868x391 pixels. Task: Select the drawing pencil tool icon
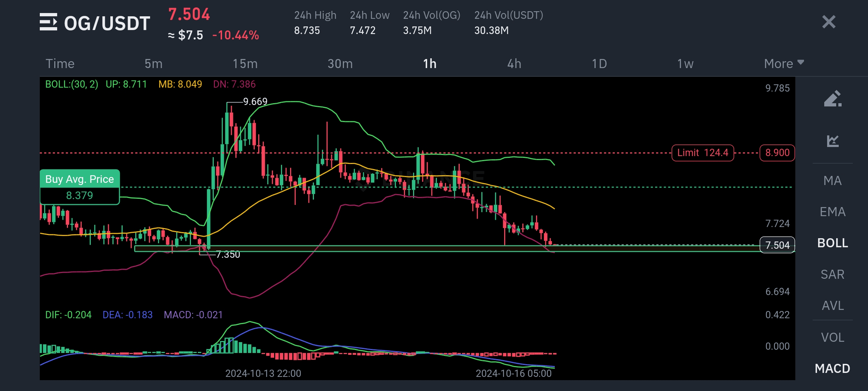[x=833, y=98]
